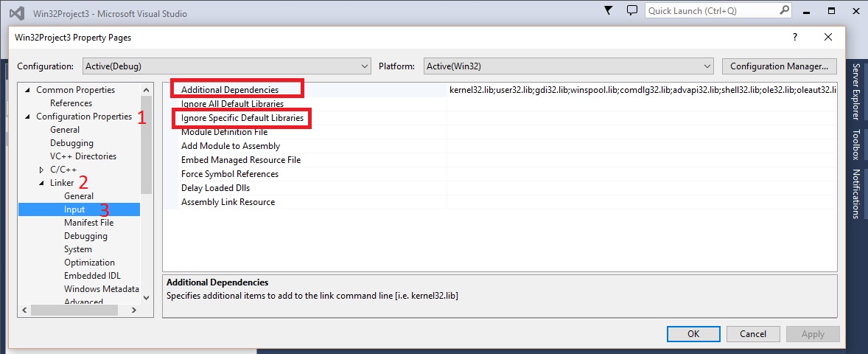Click the Apply button
The height and width of the screenshot is (354, 868).
point(813,334)
